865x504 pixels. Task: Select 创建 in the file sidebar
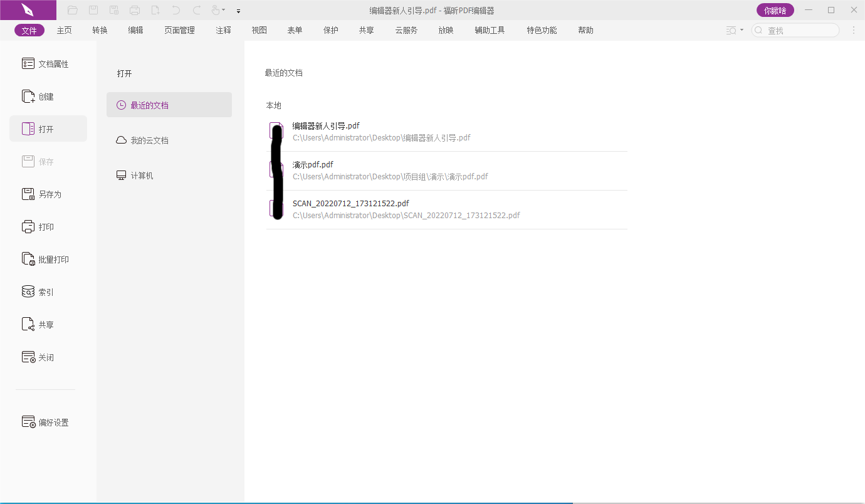pos(48,97)
